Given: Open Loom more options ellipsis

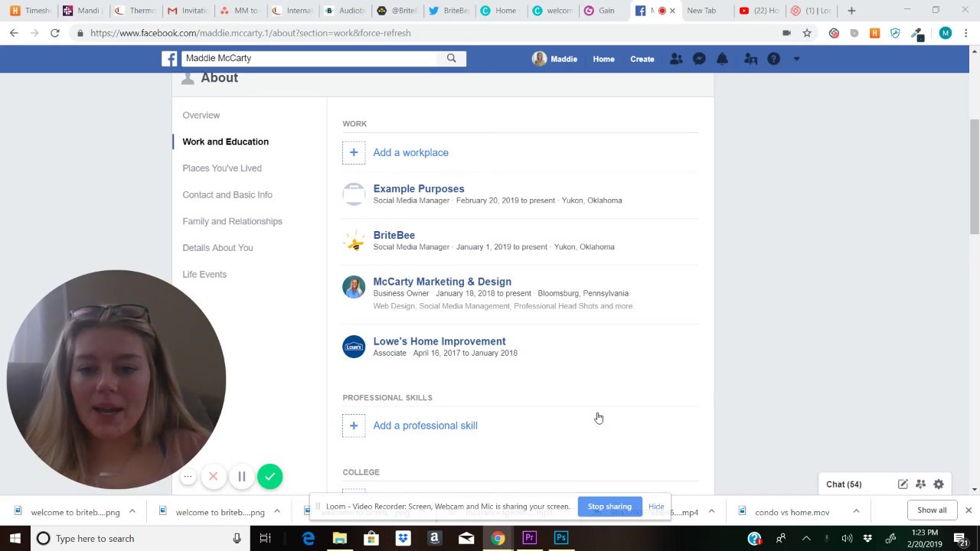Looking at the screenshot, I should tap(188, 477).
